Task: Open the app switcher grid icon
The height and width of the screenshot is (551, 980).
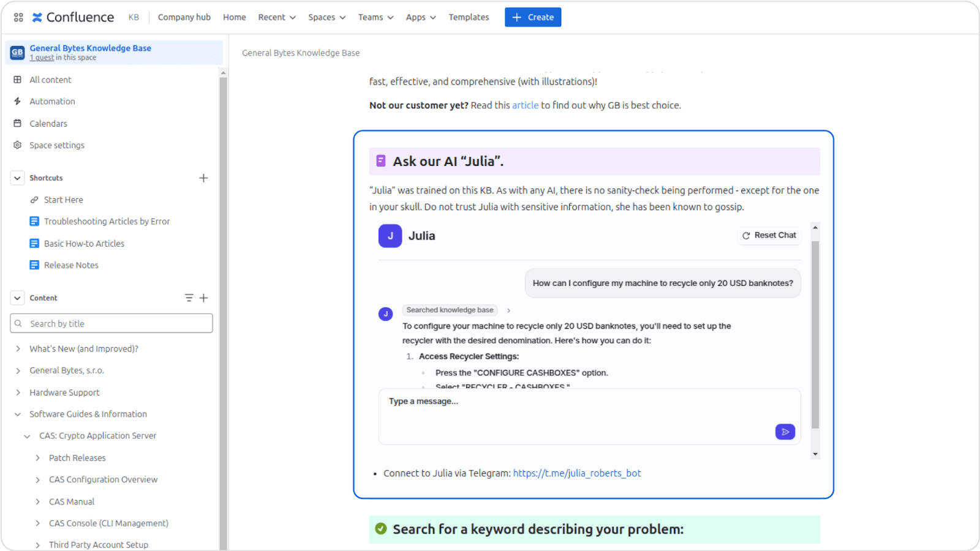Action: point(18,17)
